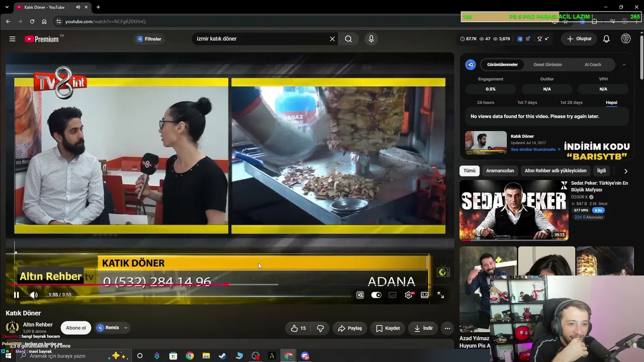
Task: Select the Tümü filter chip
Action: (469, 171)
